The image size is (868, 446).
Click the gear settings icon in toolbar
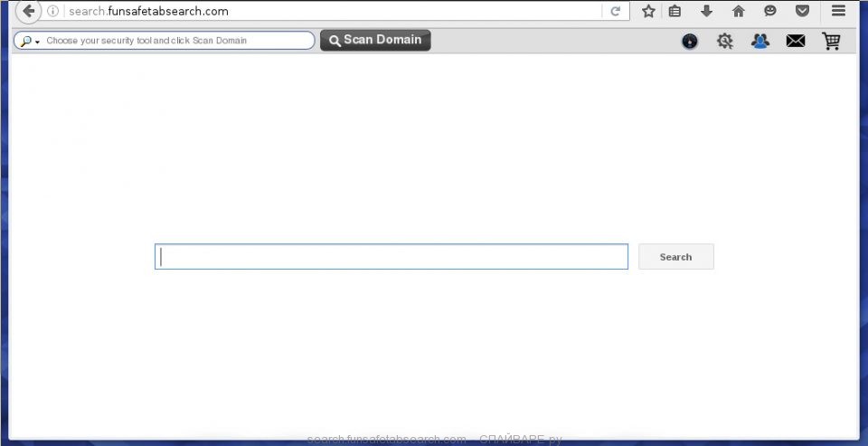724,41
